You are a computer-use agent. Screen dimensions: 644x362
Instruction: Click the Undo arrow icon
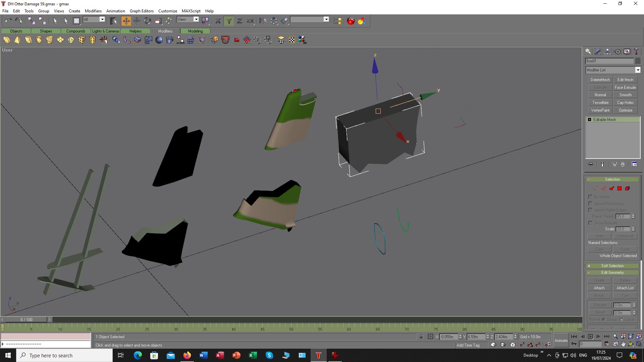click(x=8, y=21)
